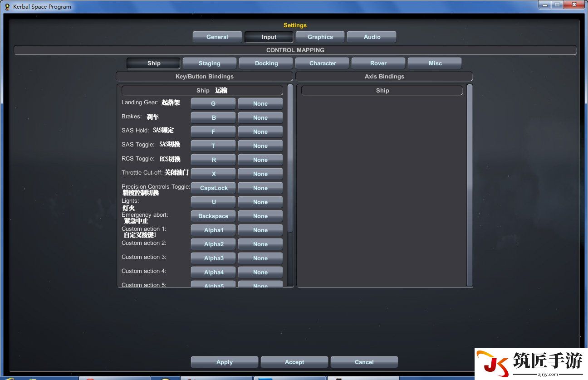Select the Character control mapping tab

pos(323,63)
